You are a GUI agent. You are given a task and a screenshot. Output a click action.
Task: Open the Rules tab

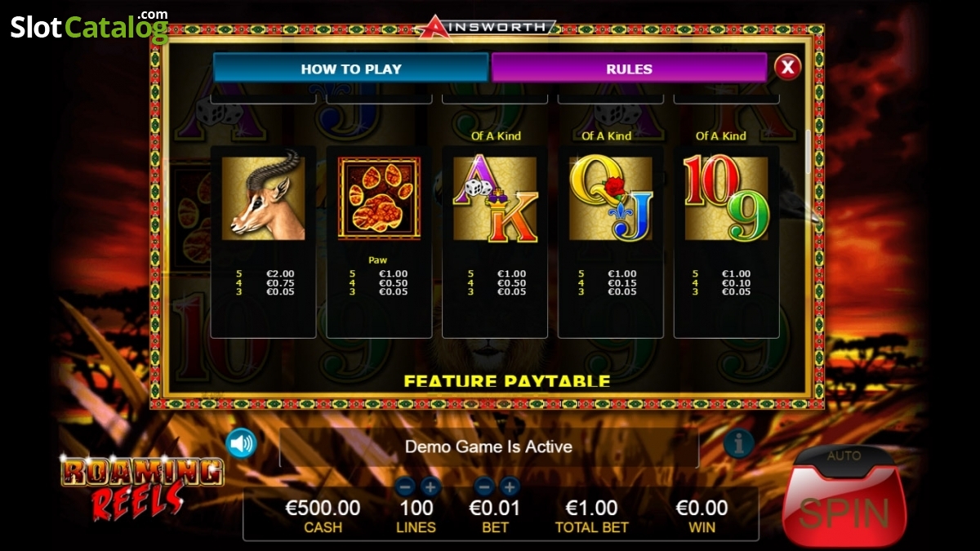629,69
